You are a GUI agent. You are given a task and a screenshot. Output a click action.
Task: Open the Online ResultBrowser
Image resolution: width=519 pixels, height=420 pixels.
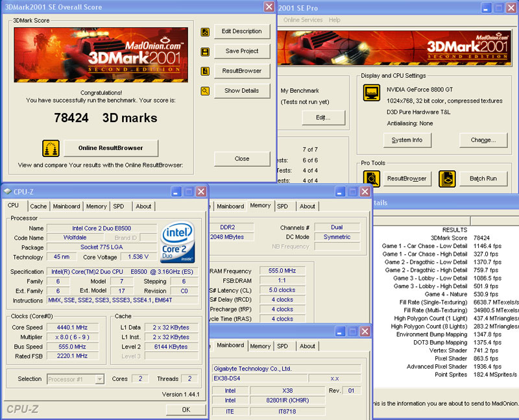111,148
